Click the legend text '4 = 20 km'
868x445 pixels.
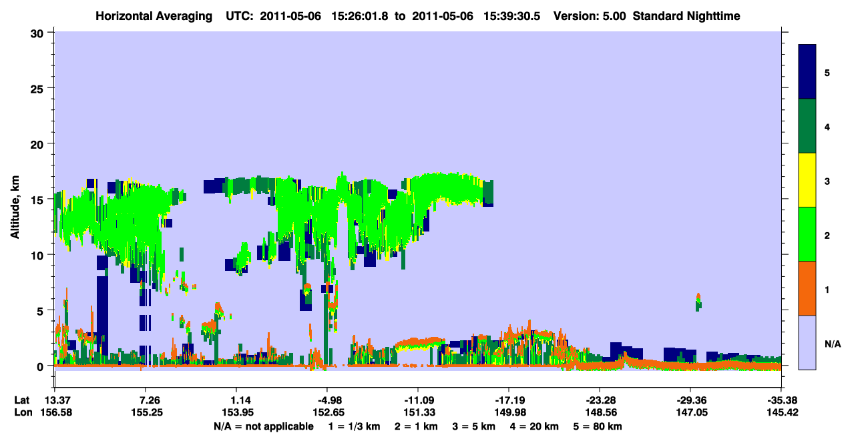click(535, 426)
